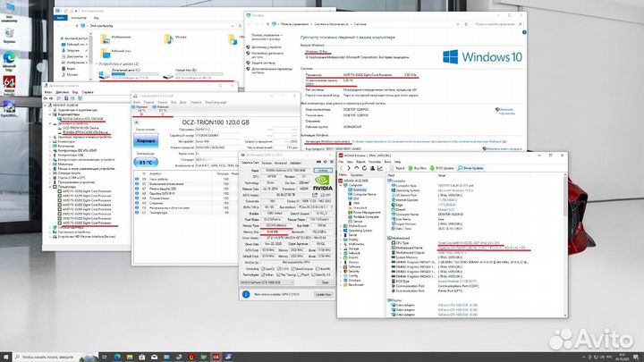Expand Storage node in AIDA64 tree

coord(341,248)
